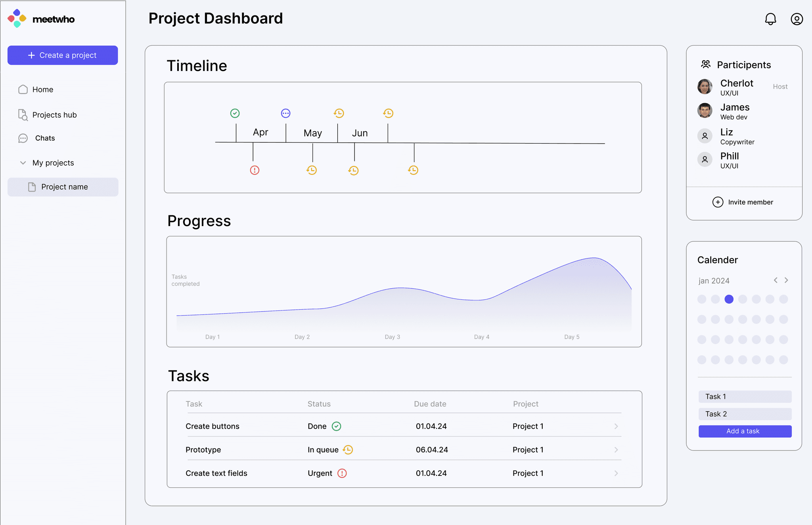The image size is (812, 525).
Task: Click Invite member
Action: coord(743,202)
